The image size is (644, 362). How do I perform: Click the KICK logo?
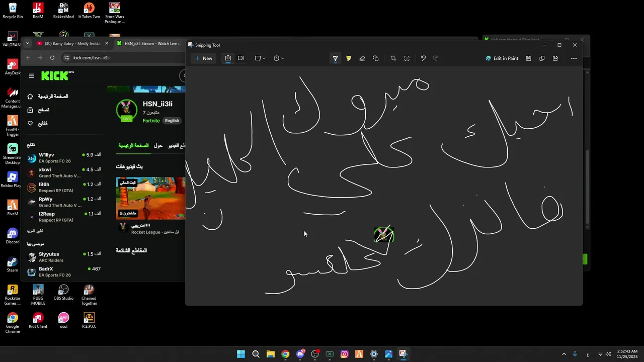point(57,76)
